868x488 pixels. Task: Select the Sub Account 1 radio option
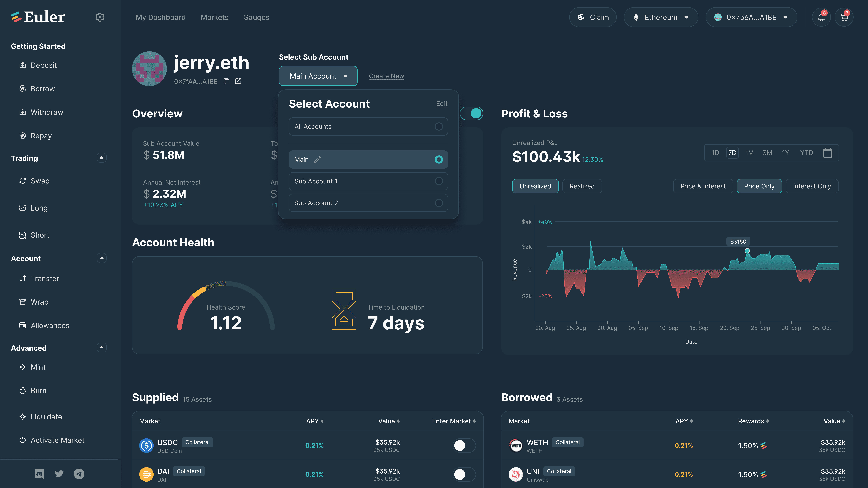[x=439, y=181]
